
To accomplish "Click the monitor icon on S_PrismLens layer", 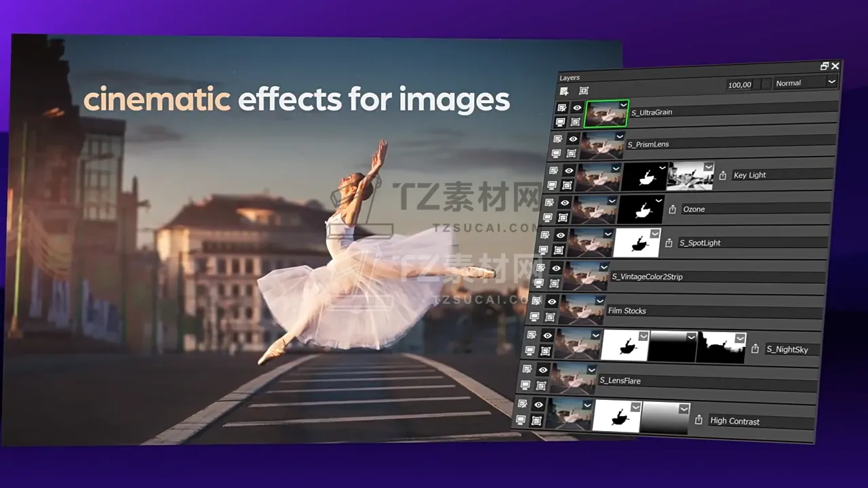I will coord(556,154).
